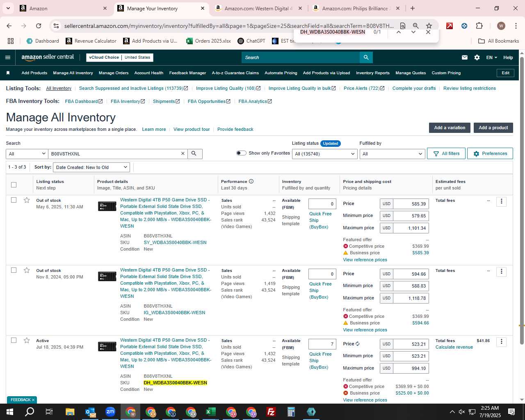Open actions menu for SY_WDBA3S0040BBK-WESN row
Image resolution: width=525 pixels, height=420 pixels.
point(501,201)
